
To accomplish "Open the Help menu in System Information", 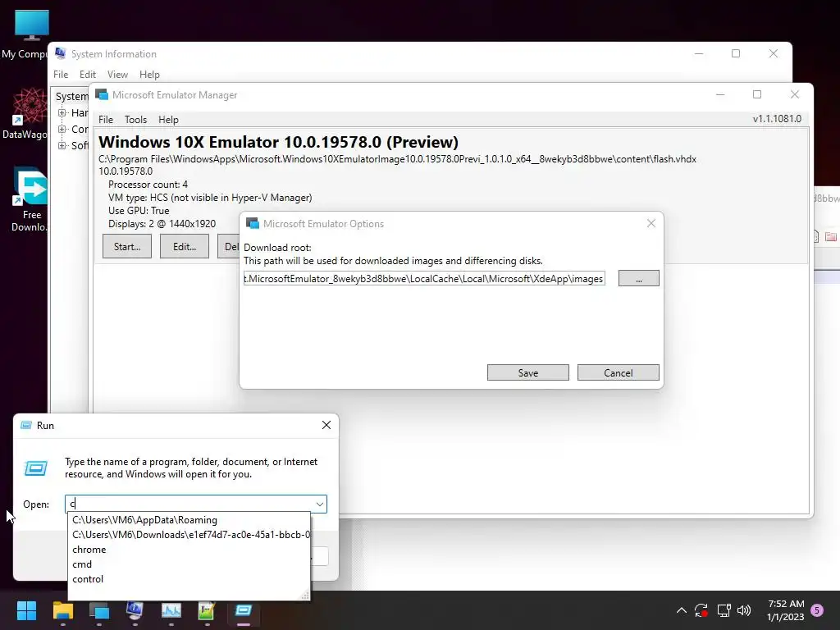I will click(149, 75).
